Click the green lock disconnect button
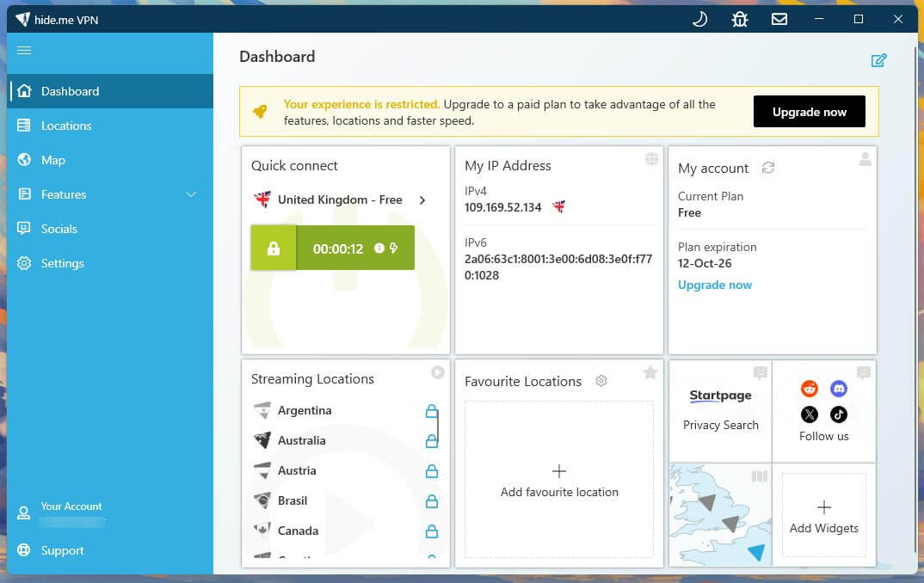This screenshot has height=583, width=924. (x=274, y=248)
